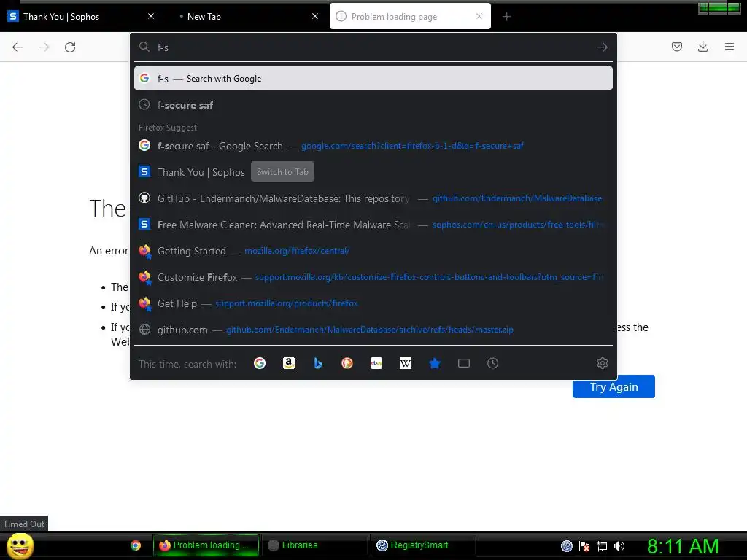Click the Switch to Tab button
Screen dimensions: 747x560
click(x=282, y=172)
